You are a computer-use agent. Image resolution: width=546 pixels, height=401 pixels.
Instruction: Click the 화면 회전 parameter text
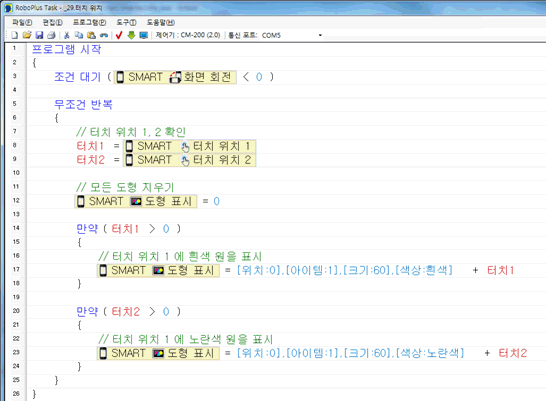(207, 77)
